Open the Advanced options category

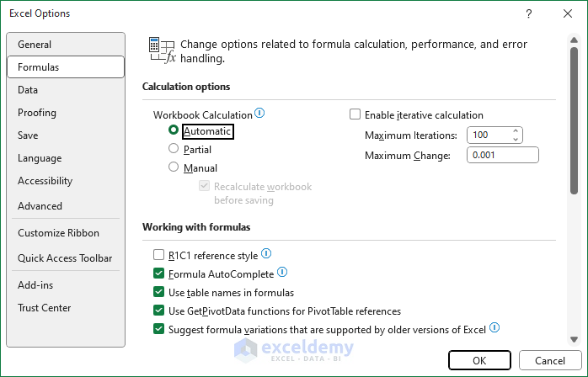[40, 206]
